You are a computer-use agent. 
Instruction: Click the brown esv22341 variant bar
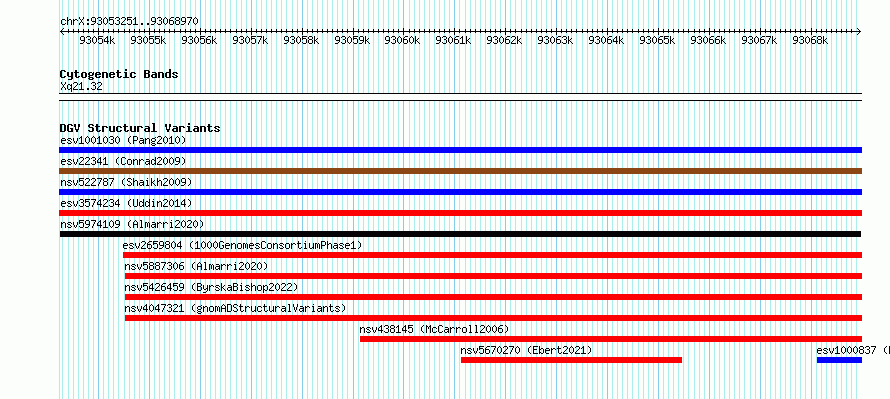coord(460,171)
